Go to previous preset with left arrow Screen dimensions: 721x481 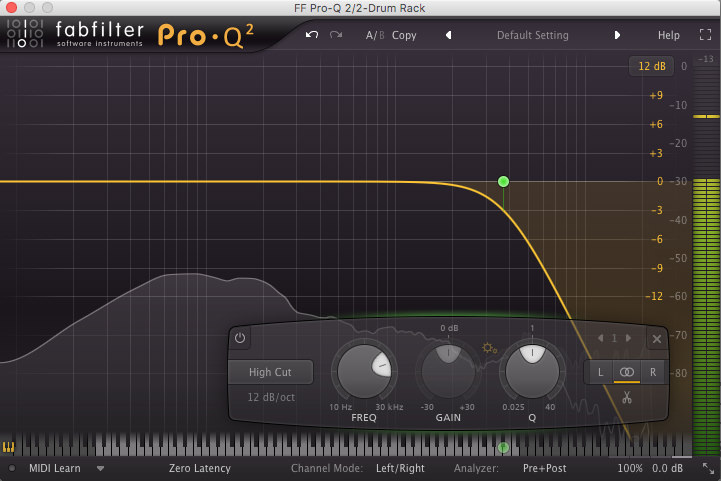(448, 35)
